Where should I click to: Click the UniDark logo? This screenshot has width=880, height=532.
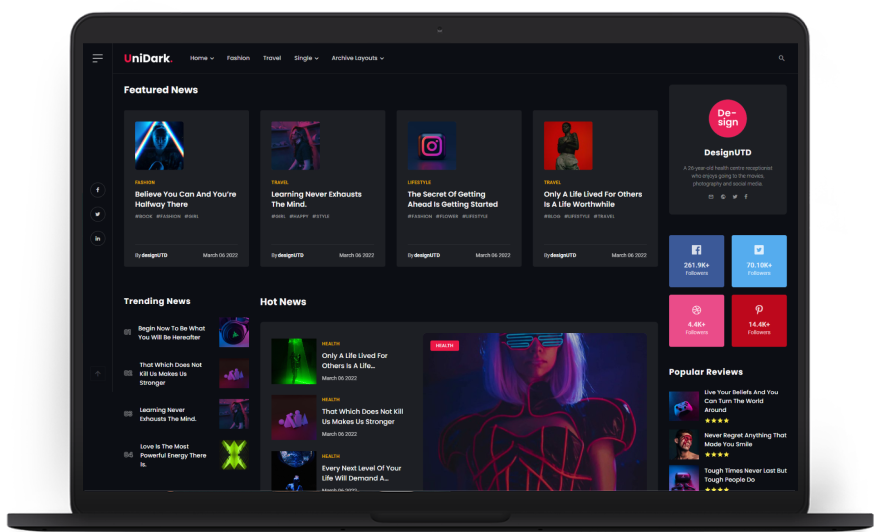point(148,58)
